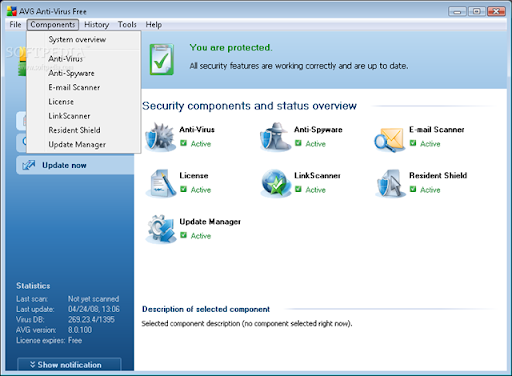Click 'Description of selected component' heading

pos(206,309)
